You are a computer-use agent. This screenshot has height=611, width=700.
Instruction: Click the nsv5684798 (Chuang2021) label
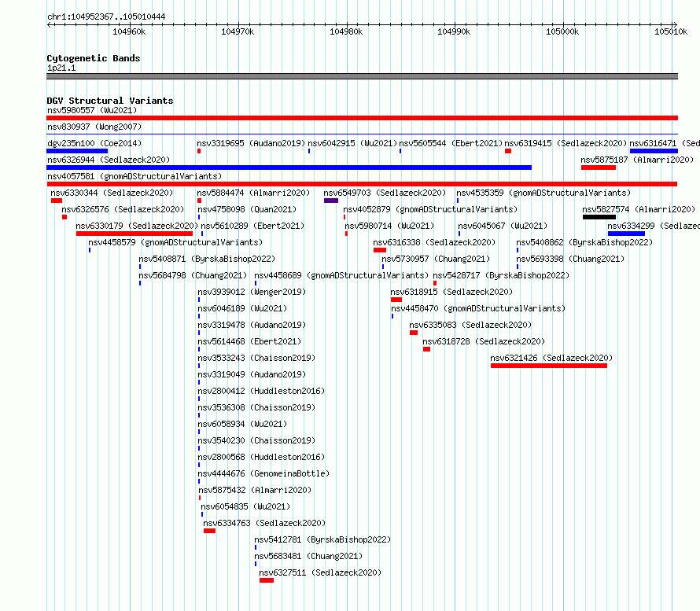pyautogui.click(x=193, y=275)
